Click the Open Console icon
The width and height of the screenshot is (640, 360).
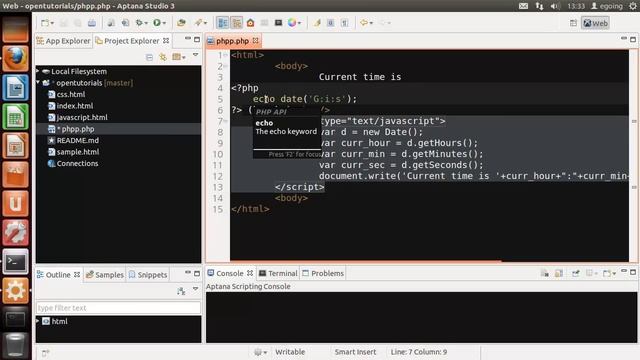click(607, 273)
